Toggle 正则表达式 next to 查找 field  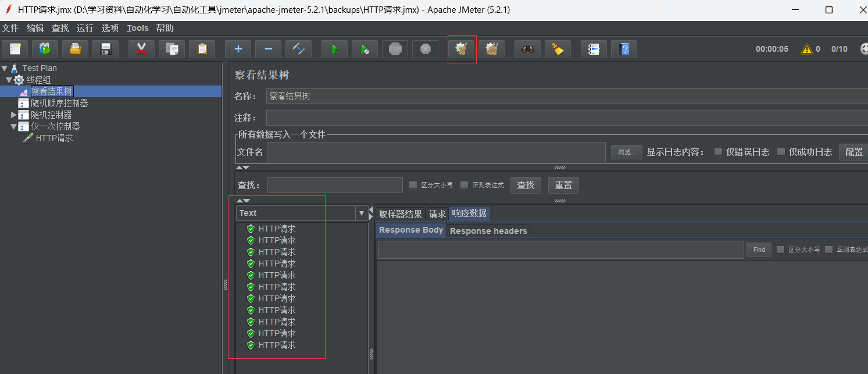click(464, 185)
